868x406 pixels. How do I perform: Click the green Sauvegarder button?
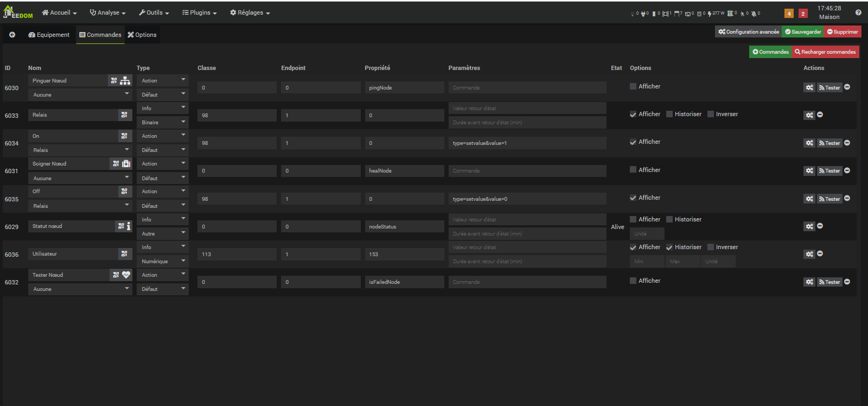tap(803, 32)
